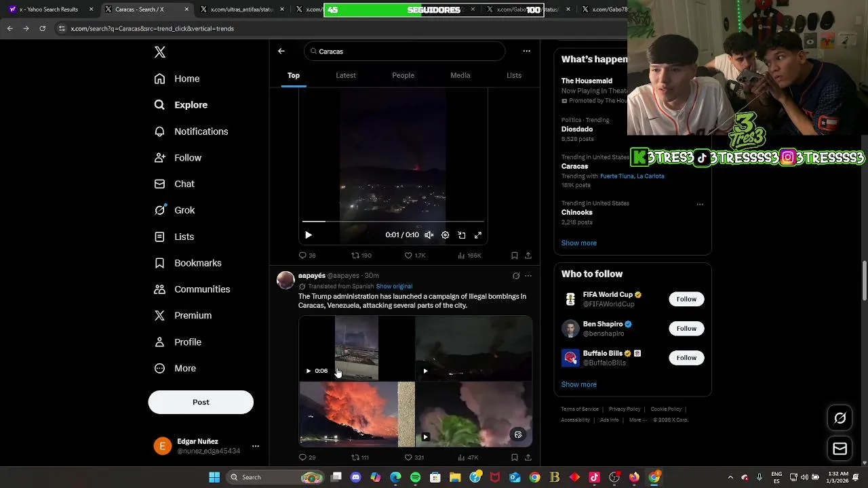Viewport: 868px width, 488px height.
Task: Open the orange fire image thumbnail
Action: (x=357, y=414)
